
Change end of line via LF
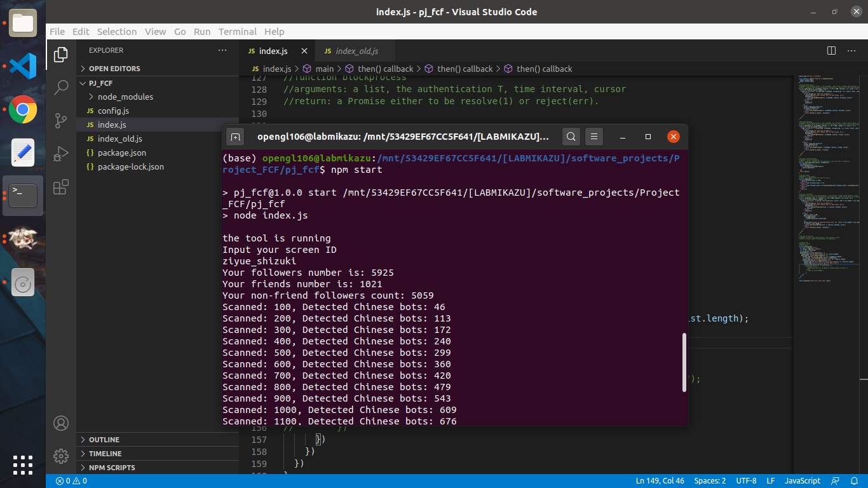(x=771, y=481)
